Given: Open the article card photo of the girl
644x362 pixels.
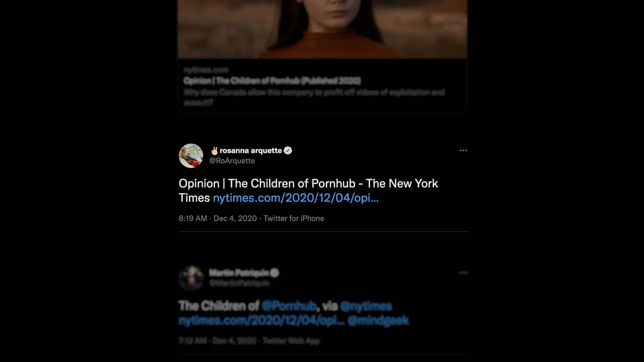Looking at the screenshot, I should 322,29.
